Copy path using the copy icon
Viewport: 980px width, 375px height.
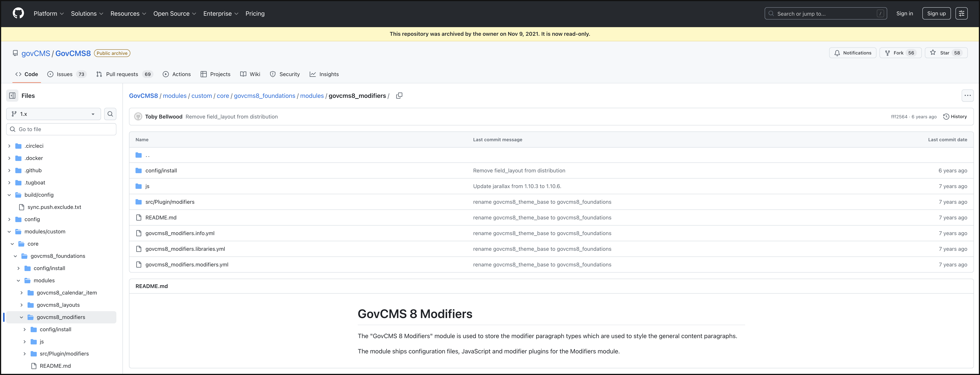click(399, 96)
